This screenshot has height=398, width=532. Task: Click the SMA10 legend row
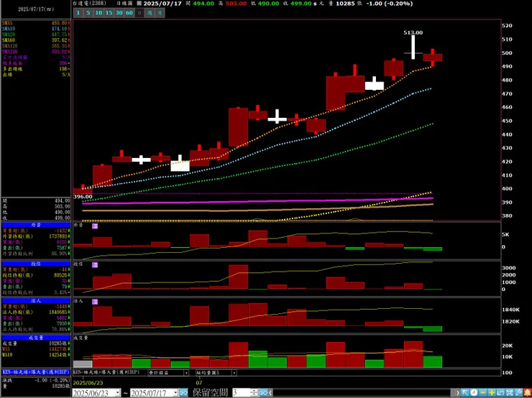coord(36,29)
